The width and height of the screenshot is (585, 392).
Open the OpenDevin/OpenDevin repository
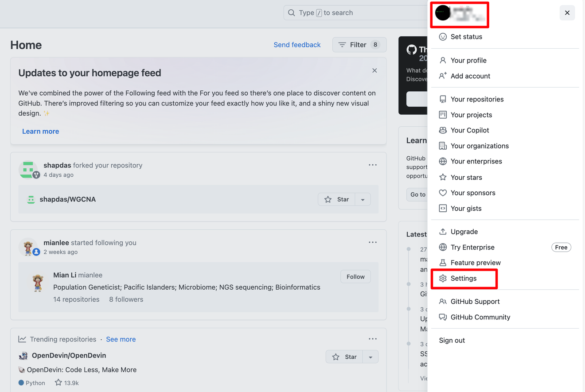click(69, 355)
